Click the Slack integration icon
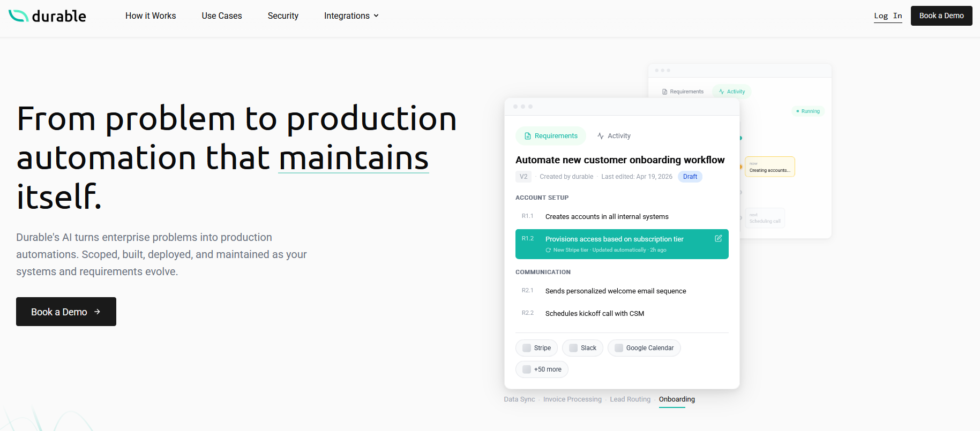The image size is (980, 431). (573, 348)
